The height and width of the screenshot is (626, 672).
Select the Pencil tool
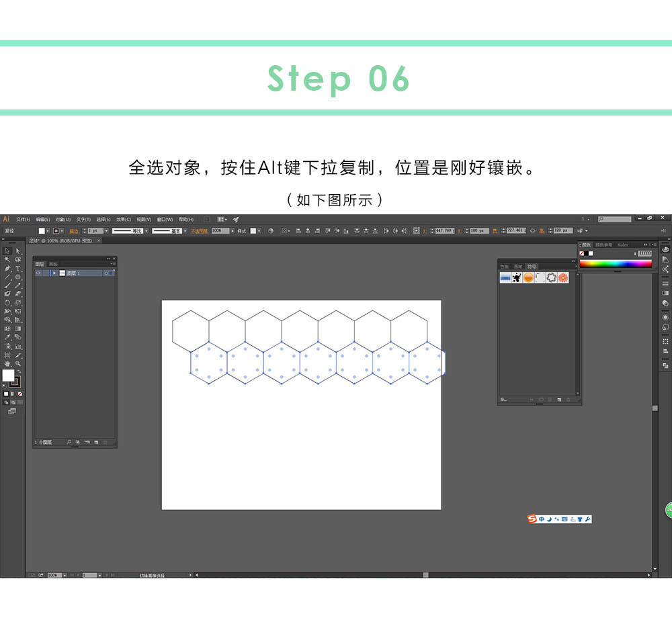tap(18, 285)
